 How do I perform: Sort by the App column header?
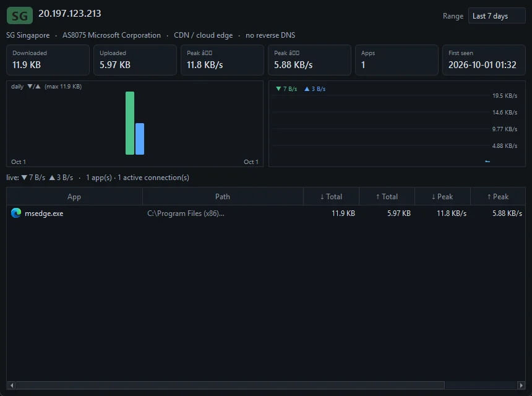(x=74, y=197)
